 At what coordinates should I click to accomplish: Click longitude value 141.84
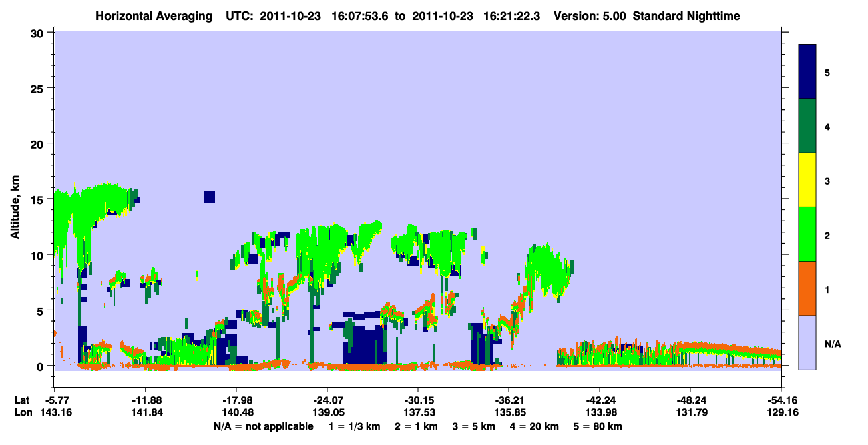[145, 412]
